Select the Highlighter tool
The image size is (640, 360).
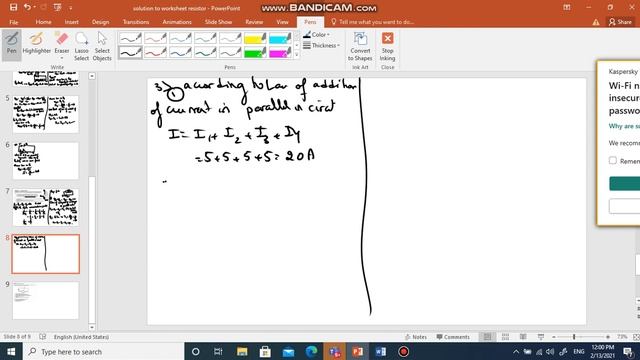(36, 43)
